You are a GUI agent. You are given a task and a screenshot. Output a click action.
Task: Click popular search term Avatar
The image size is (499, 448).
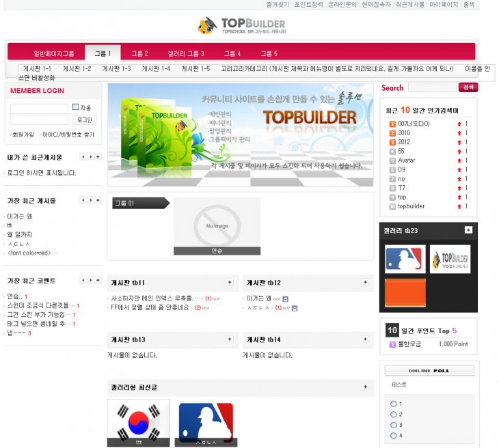point(407,160)
